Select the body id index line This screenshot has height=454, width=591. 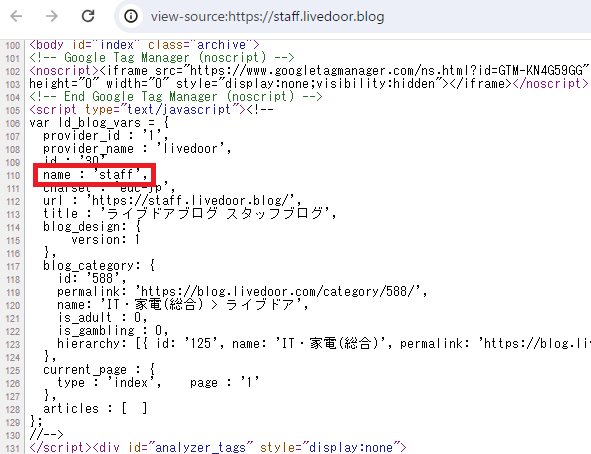coord(145,45)
